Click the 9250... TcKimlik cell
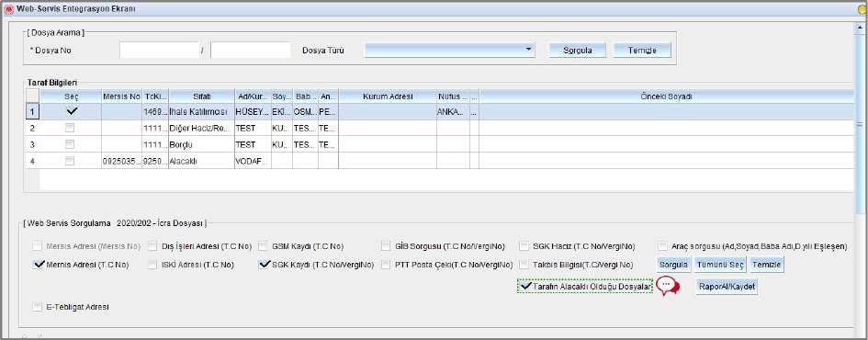Screen dimensions: 868x340 [x=155, y=161]
